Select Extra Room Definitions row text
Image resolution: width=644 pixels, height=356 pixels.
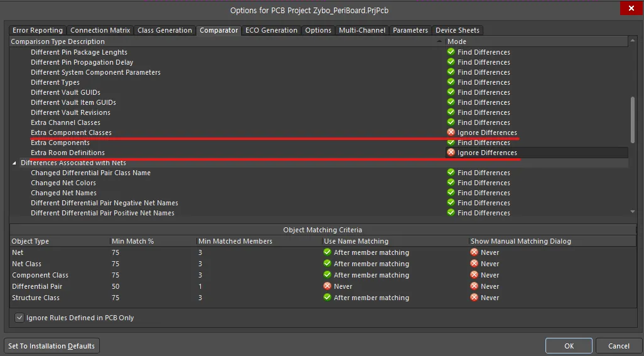(x=68, y=153)
